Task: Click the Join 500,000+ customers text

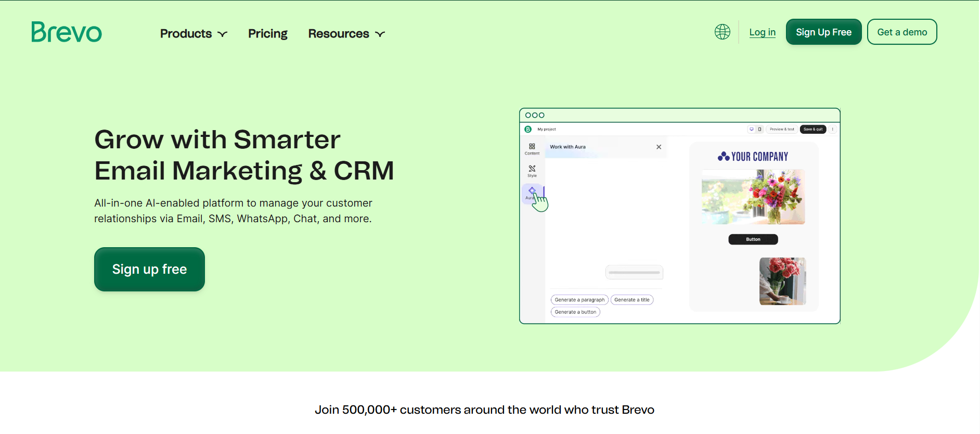Action: click(484, 410)
